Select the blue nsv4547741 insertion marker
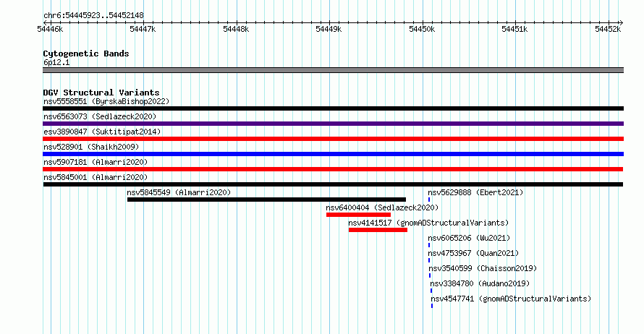Viewport: 644px width, 334px height. [x=432, y=306]
